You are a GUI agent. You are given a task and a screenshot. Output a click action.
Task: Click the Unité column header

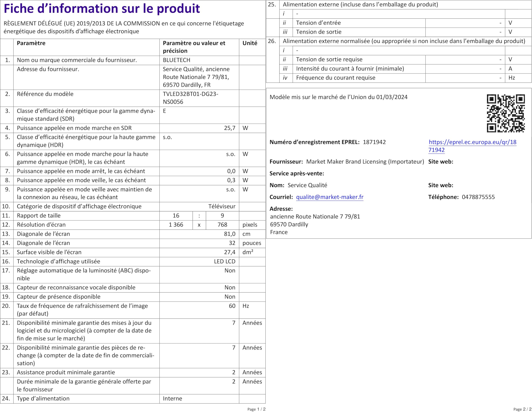(250, 43)
